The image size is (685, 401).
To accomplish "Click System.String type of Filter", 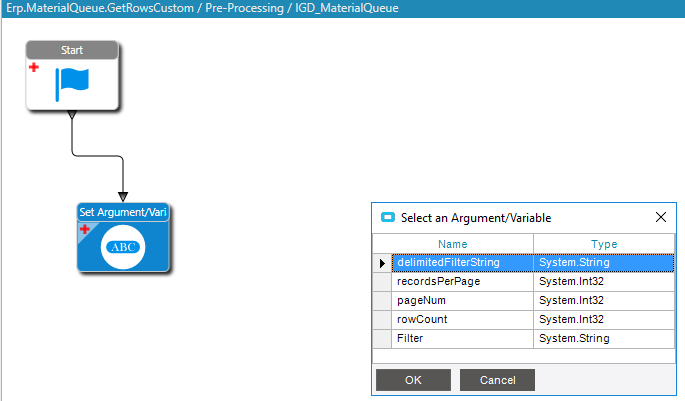I will (x=604, y=339).
